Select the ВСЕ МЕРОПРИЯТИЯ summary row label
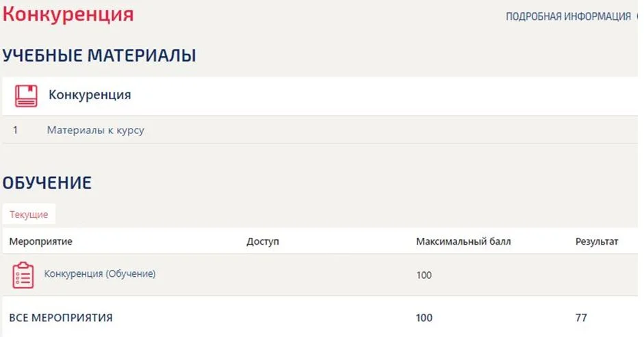The width and height of the screenshot is (644, 337). (61, 318)
